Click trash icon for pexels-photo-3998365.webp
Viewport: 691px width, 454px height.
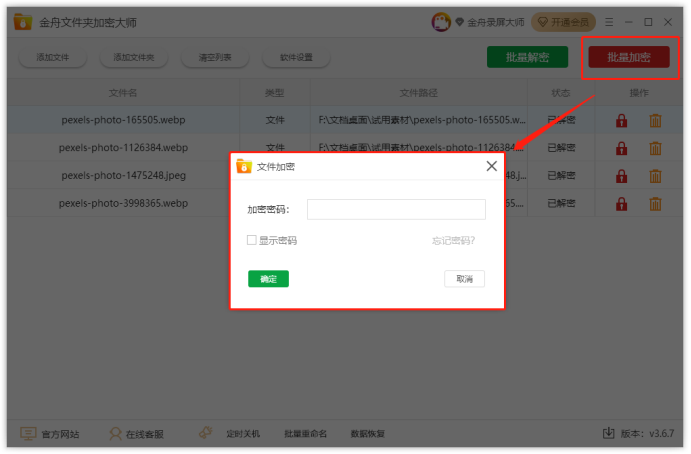(x=655, y=204)
